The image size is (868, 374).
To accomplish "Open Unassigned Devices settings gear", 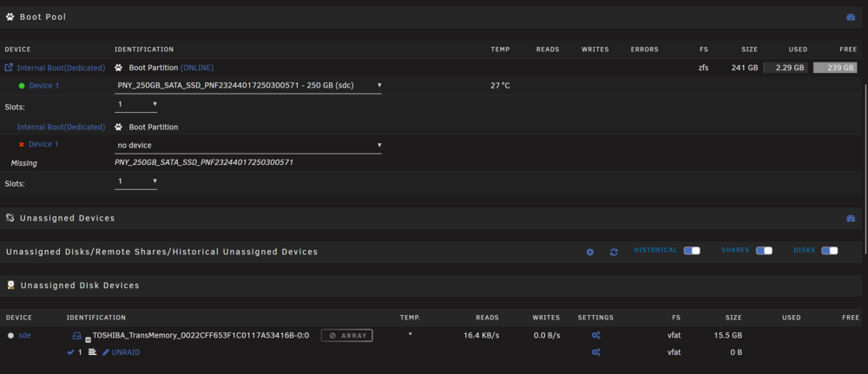I will click(590, 252).
